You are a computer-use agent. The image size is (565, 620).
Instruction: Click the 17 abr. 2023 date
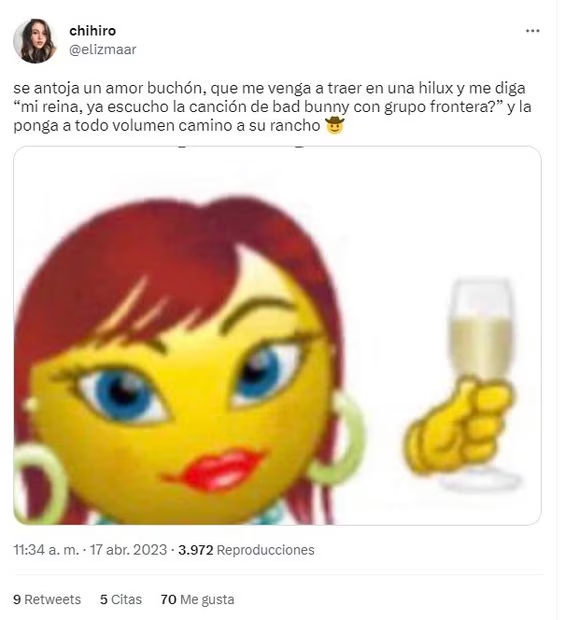128,550
